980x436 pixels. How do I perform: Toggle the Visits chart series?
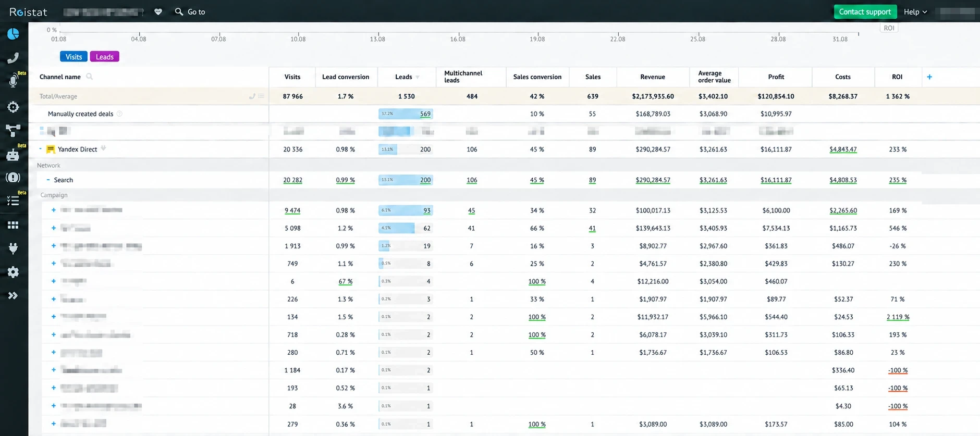pyautogui.click(x=73, y=57)
